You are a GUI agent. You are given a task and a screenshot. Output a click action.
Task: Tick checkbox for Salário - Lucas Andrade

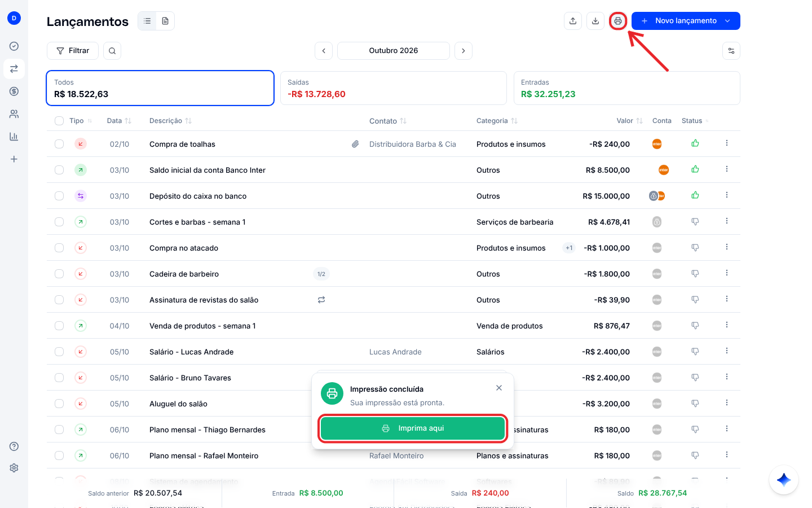59,352
